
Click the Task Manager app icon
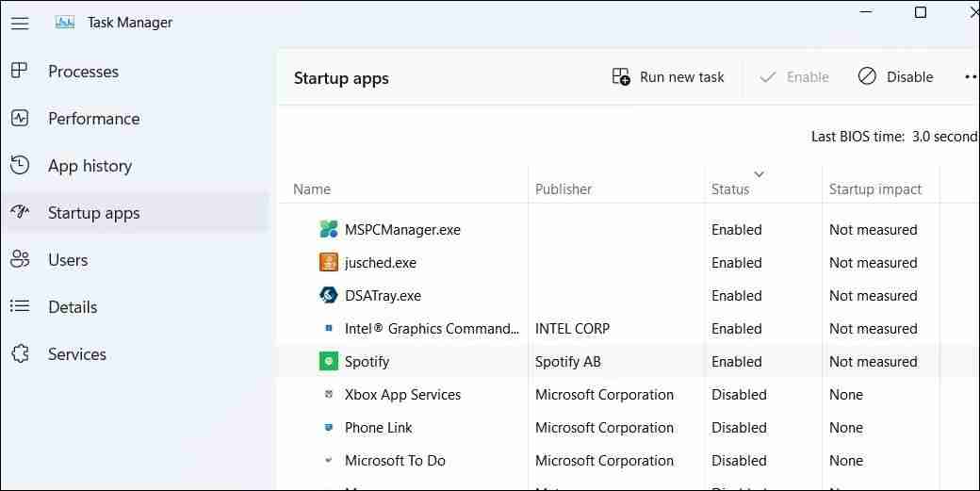point(64,23)
